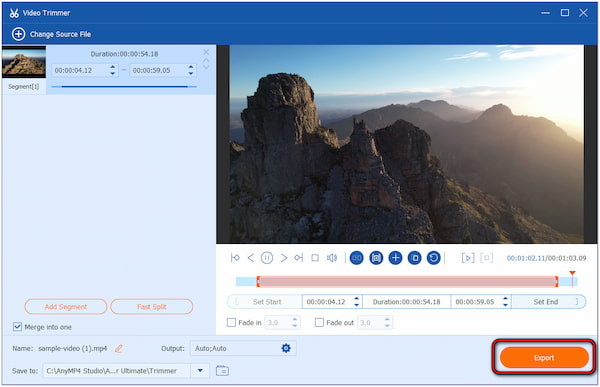The height and width of the screenshot is (387, 600).
Task: Increase the Segment[1] end time 00:00:59.05
Action: click(x=191, y=67)
